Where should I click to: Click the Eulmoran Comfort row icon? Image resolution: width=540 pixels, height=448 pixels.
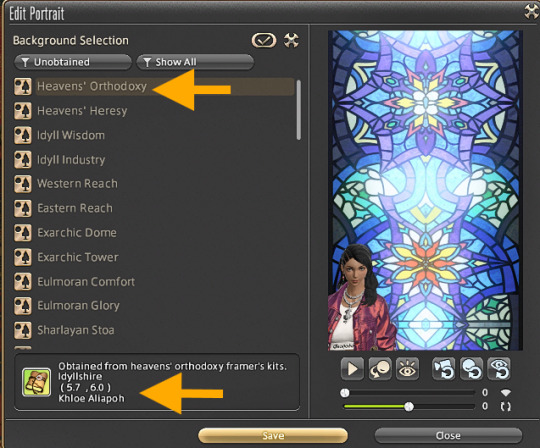[23, 282]
